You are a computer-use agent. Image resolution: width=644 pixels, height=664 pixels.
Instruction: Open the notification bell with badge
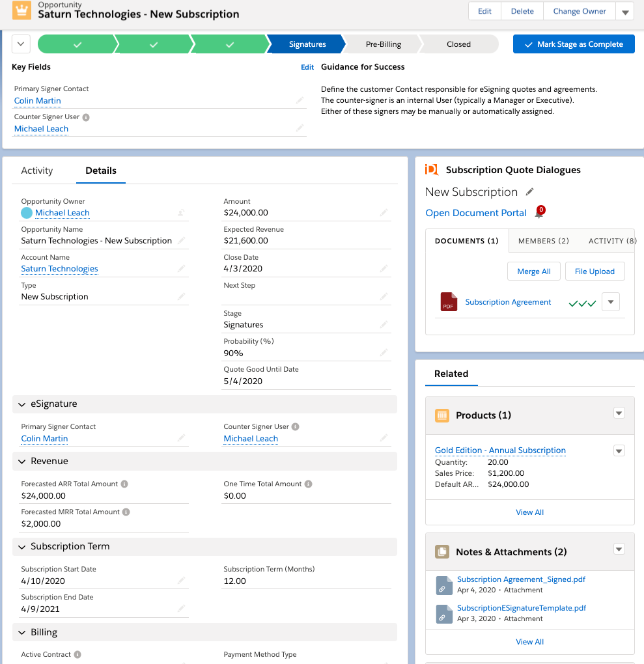[540, 212]
